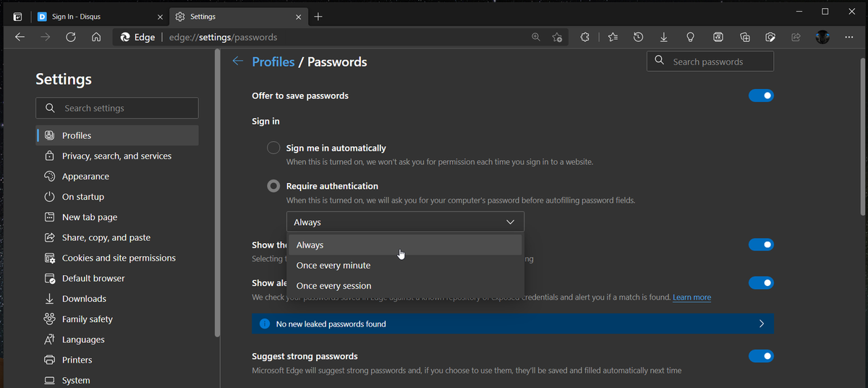Open Share, copy, and paste settings

pos(117,237)
